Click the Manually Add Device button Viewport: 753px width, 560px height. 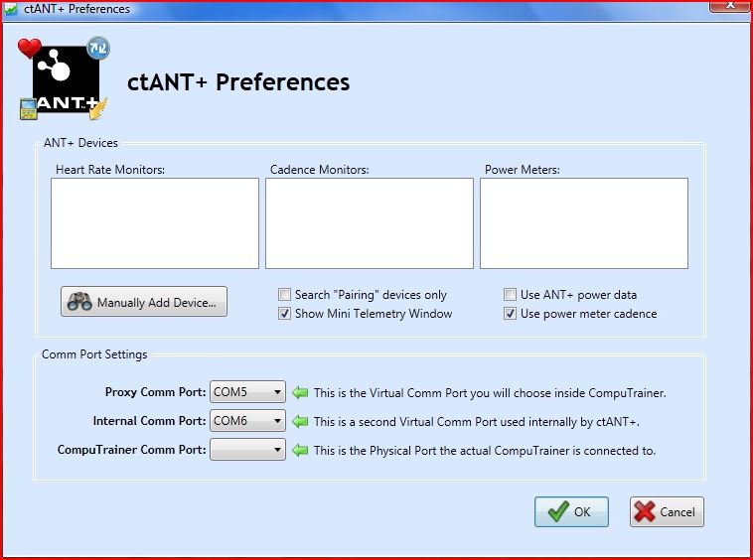pyautogui.click(x=144, y=302)
